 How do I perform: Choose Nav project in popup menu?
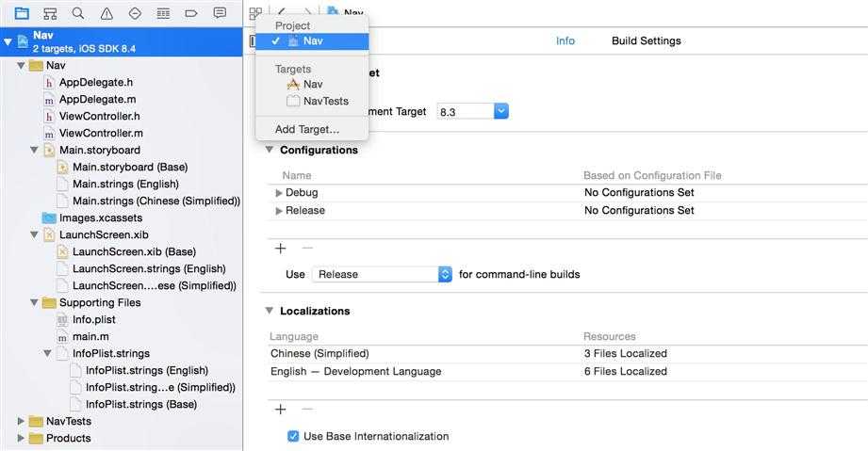click(x=312, y=40)
